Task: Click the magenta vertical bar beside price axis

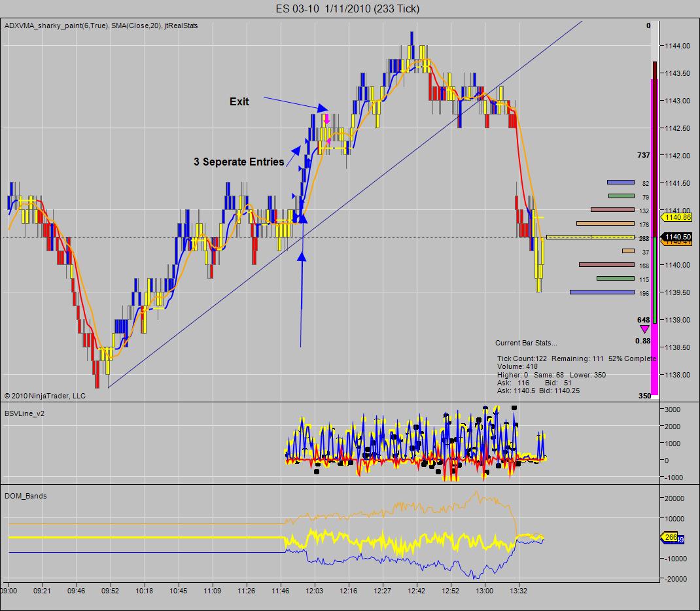Action: (x=654, y=237)
